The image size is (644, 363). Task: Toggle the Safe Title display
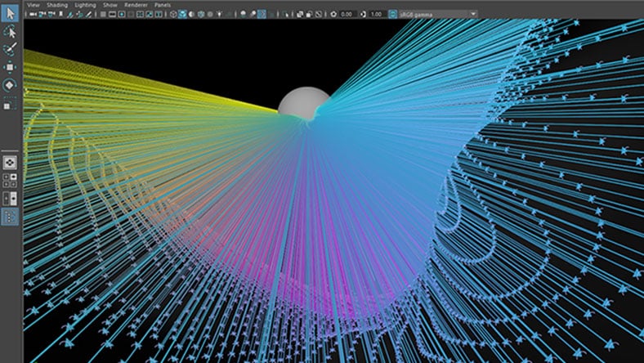coord(159,15)
